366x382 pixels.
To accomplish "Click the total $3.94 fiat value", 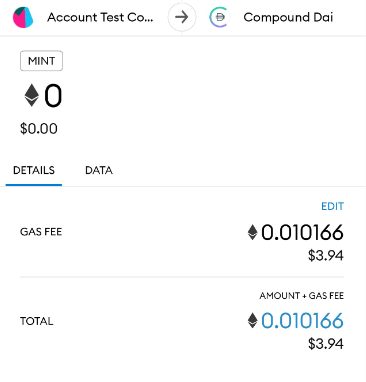I will (x=326, y=344).
